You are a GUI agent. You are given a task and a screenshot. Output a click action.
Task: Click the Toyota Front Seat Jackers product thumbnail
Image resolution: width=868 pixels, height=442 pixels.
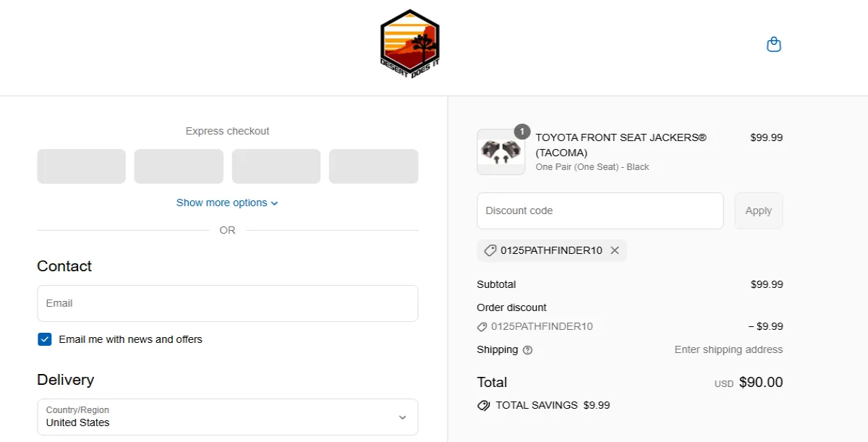point(501,153)
